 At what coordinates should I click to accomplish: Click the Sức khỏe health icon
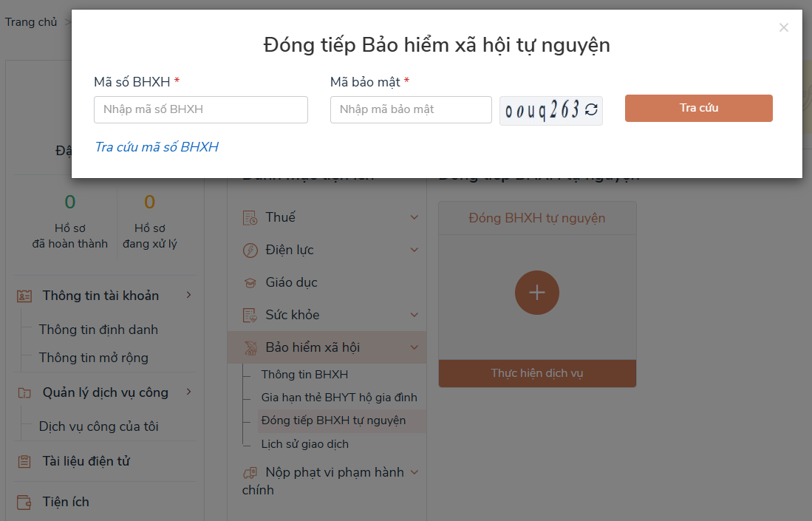250,316
